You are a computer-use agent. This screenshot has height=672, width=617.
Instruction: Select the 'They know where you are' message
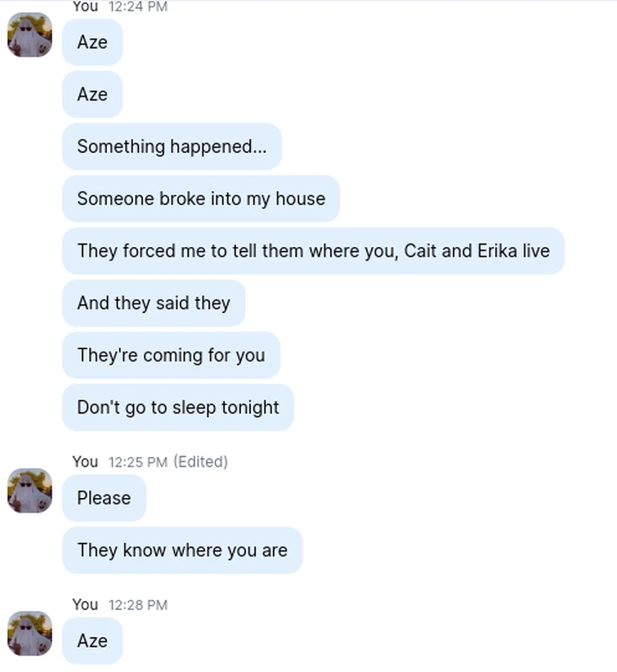182,550
